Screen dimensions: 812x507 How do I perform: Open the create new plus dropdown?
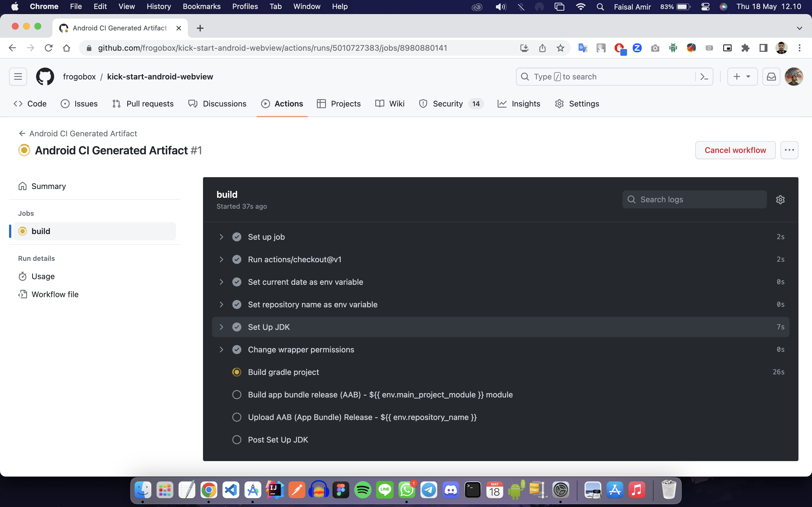(x=742, y=77)
